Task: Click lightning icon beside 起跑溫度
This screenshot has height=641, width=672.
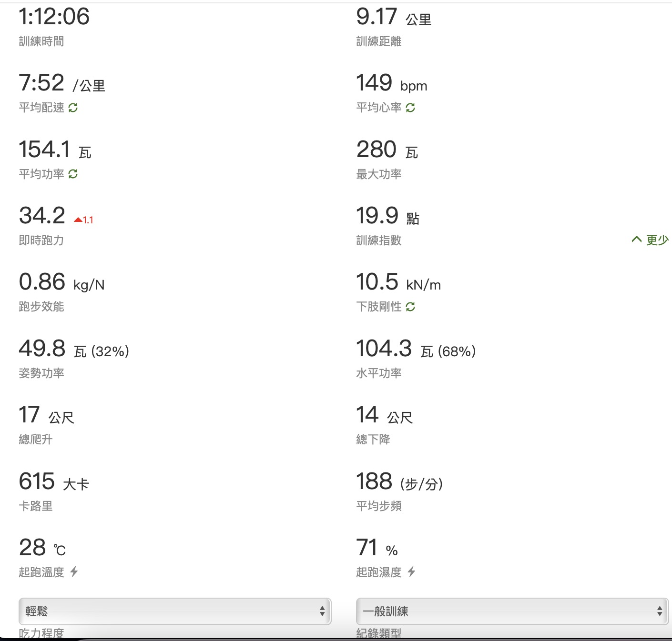Action: (74, 571)
